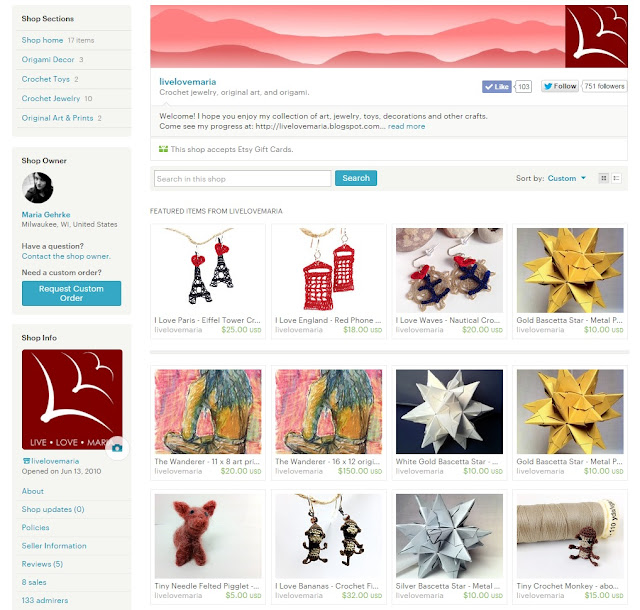
Task: Click the shop logo in the banner
Action: 596,36
